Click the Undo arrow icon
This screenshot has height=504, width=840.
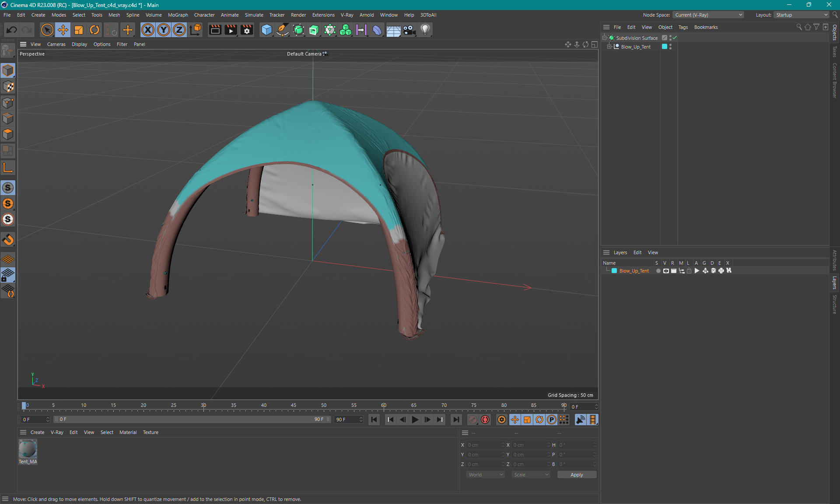(x=12, y=30)
